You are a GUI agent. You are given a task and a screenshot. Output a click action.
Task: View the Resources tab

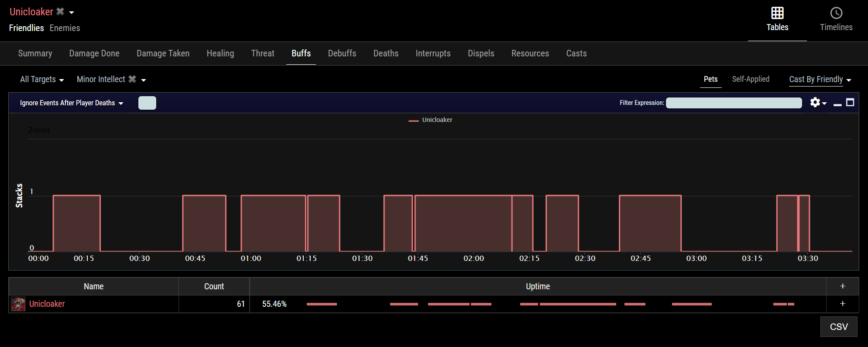(530, 53)
